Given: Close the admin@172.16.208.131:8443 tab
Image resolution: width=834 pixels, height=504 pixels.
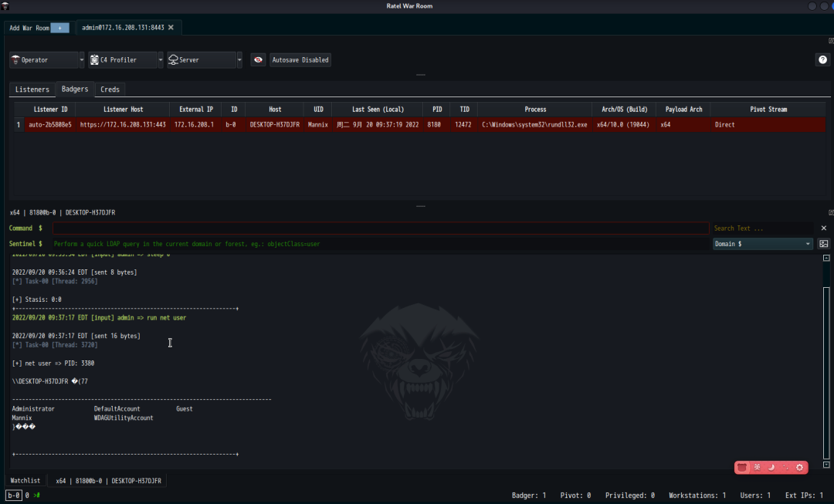Looking at the screenshot, I should [x=171, y=28].
